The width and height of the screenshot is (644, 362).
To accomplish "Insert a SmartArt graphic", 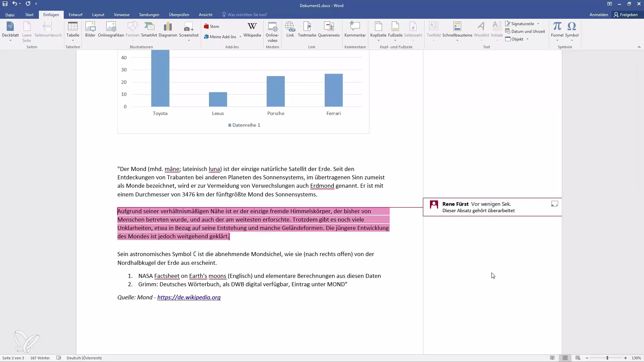I will 149,29.
